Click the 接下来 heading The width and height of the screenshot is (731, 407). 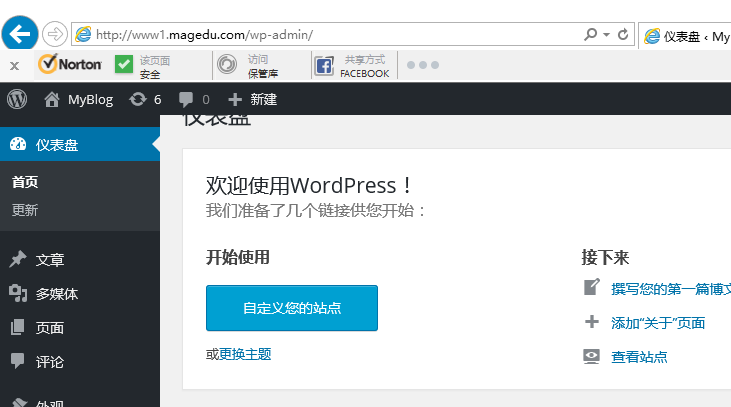click(x=605, y=257)
